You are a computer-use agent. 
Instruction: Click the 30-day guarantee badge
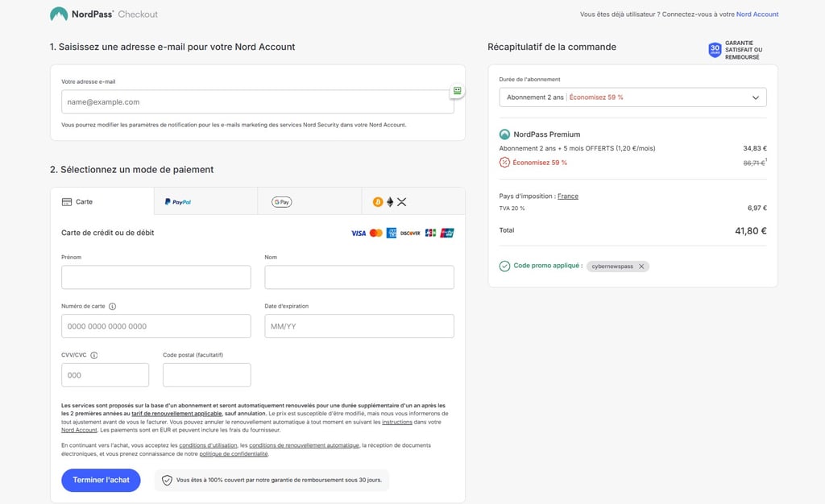click(735, 50)
